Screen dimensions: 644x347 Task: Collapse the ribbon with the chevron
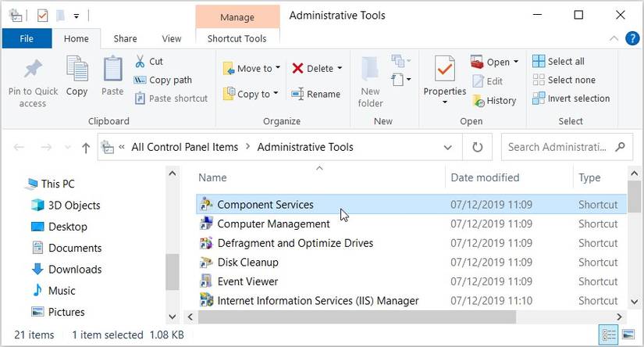[614, 38]
